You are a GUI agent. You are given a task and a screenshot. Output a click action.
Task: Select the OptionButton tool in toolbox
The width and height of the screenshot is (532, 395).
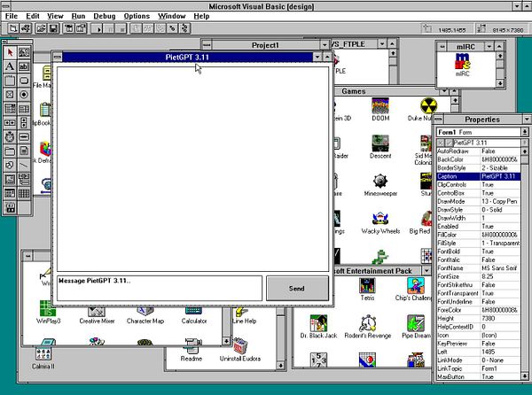[x=24, y=95]
